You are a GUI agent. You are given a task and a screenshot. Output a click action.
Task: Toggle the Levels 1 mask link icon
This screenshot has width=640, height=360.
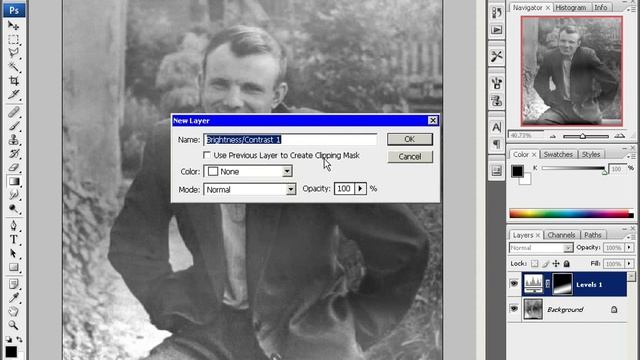[548, 284]
